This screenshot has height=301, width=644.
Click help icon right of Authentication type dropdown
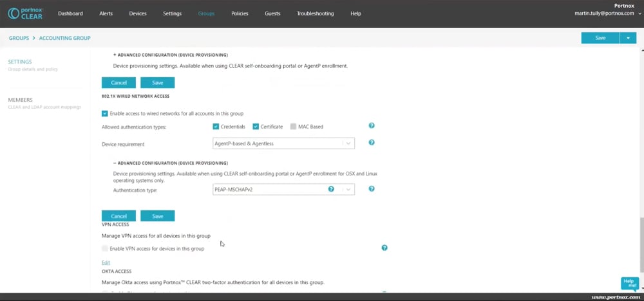pyautogui.click(x=372, y=189)
